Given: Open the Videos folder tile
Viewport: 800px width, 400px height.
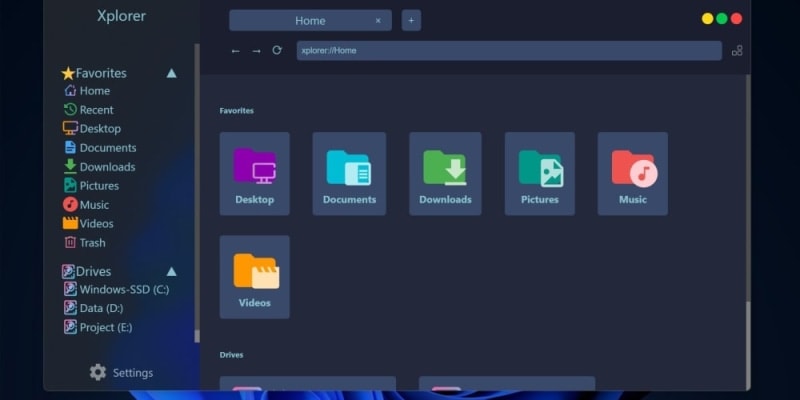Looking at the screenshot, I should coord(255,277).
